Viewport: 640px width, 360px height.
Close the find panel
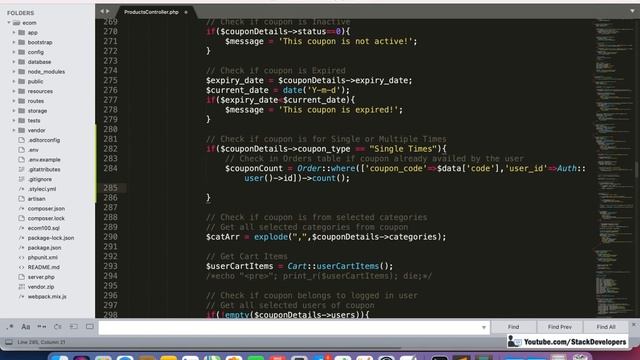click(x=634, y=324)
